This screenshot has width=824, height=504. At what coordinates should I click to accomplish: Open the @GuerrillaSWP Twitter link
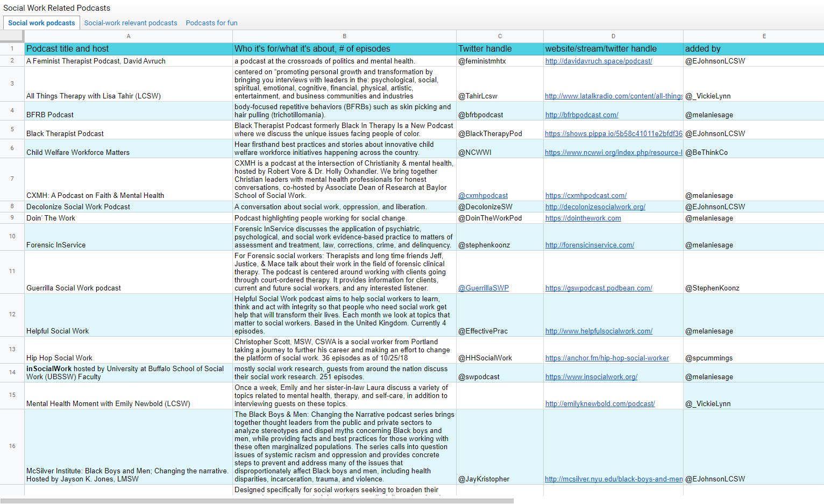[x=484, y=288]
